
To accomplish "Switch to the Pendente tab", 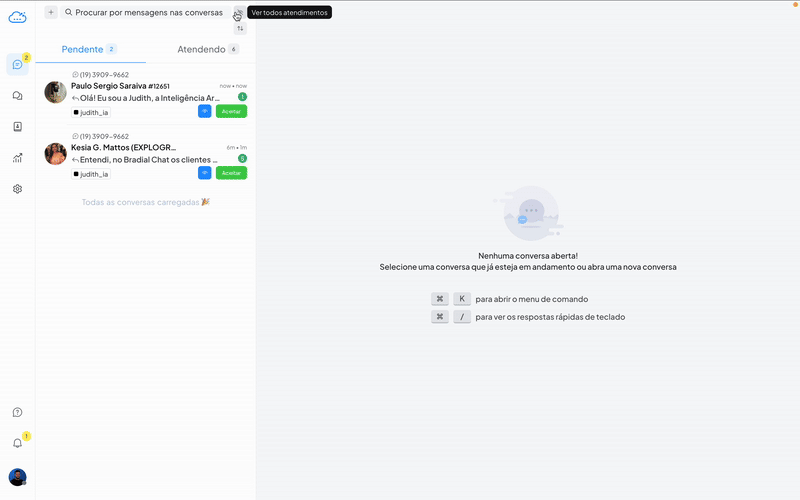I will [x=89, y=49].
